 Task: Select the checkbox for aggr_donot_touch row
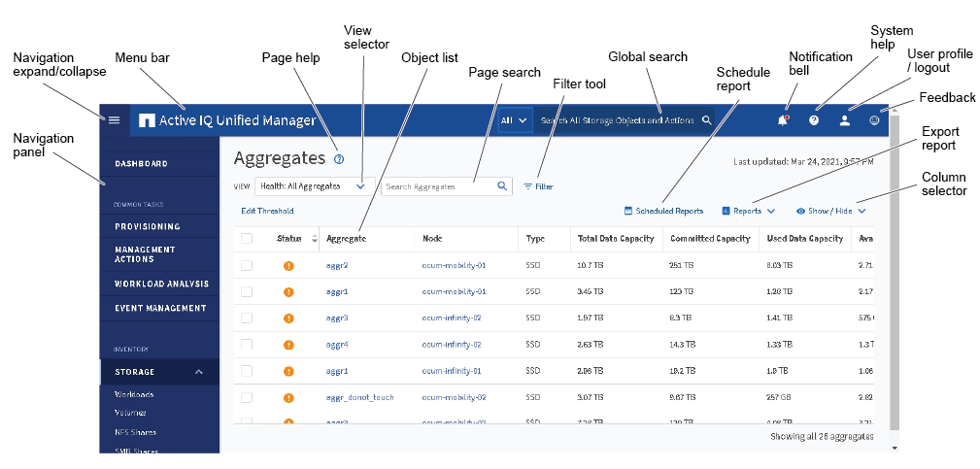tap(247, 397)
